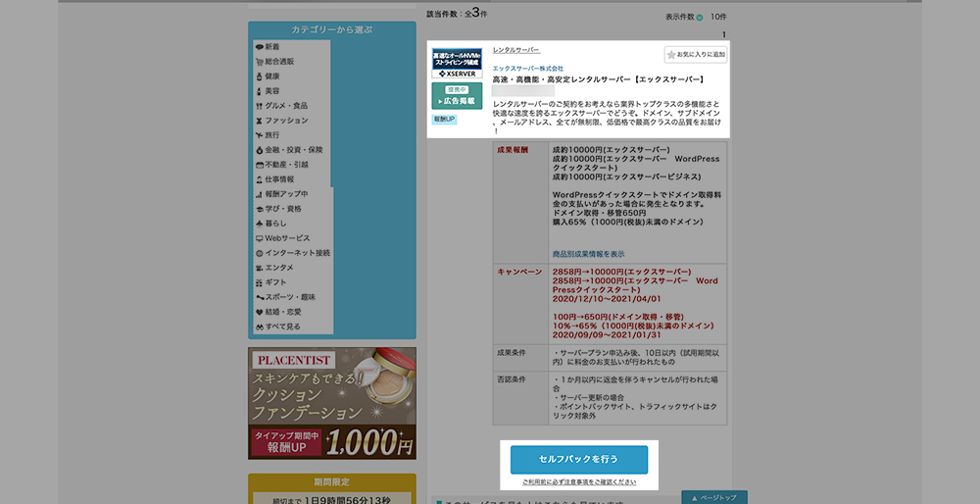Click the 報酬UP tag
This screenshot has width=980, height=504.
[x=444, y=119]
